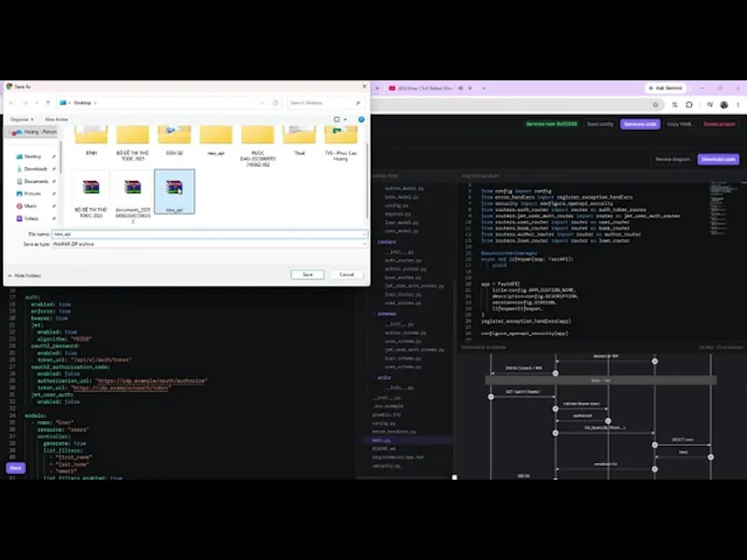747x560 pixels.
Task: Click the Download code button
Action: 718,159
